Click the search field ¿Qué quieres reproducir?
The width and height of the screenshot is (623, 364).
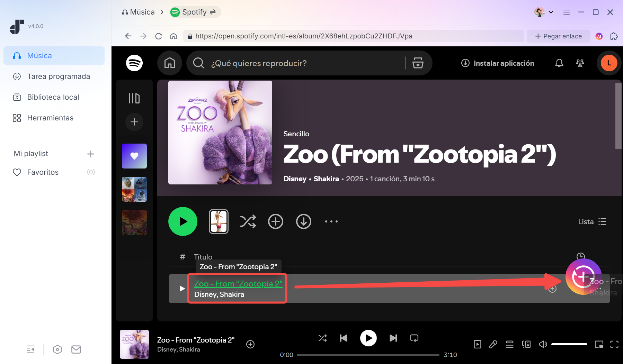[x=298, y=63]
